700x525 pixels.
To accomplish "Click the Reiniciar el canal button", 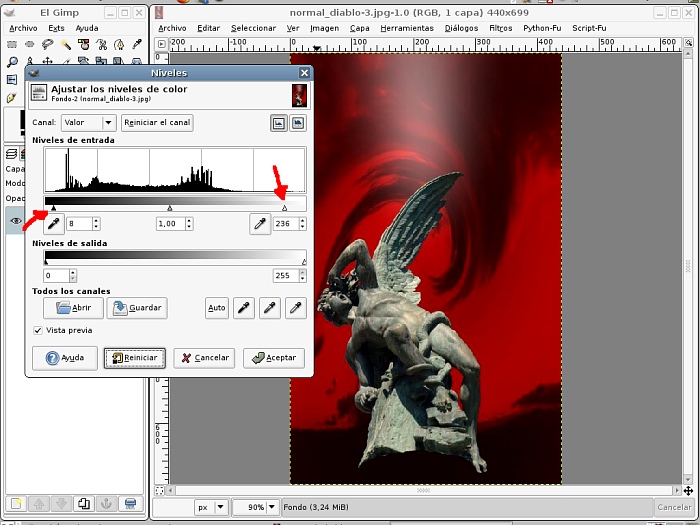I will pos(157,123).
